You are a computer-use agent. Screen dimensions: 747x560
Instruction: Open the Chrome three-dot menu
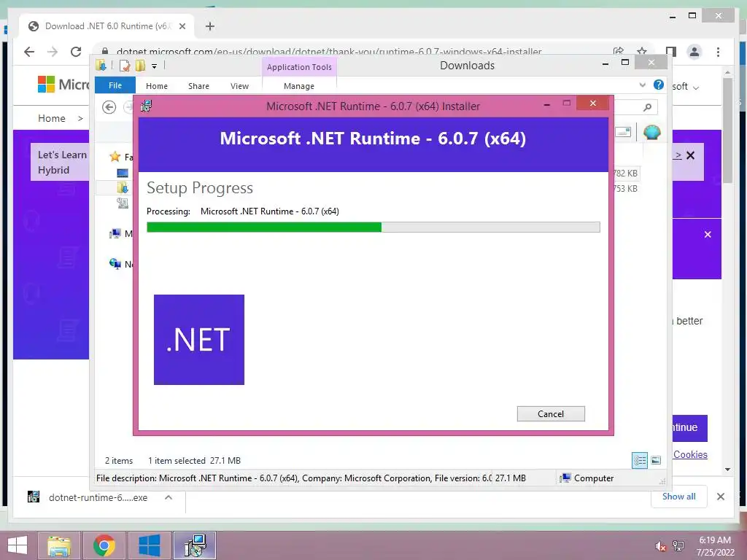[718, 52]
